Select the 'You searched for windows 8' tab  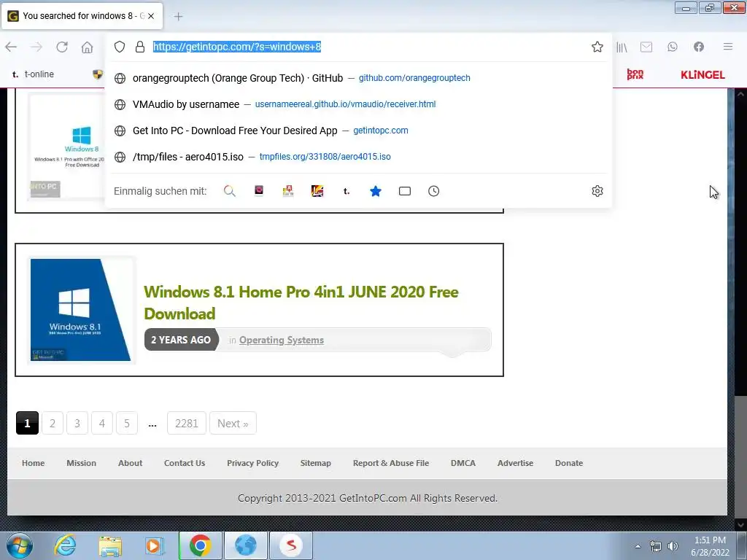point(82,16)
